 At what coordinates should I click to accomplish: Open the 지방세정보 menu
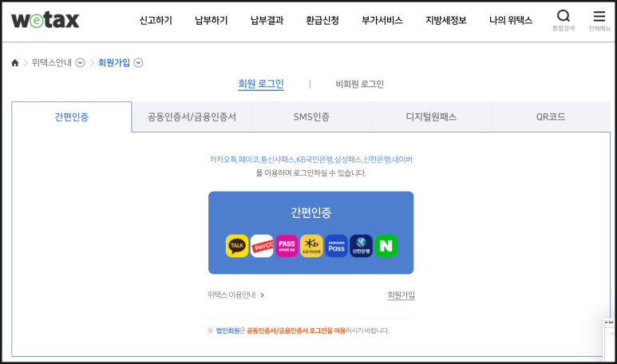(446, 20)
